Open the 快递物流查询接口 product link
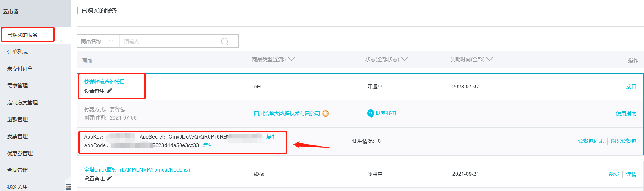The height and width of the screenshot is (191, 644). (x=105, y=82)
